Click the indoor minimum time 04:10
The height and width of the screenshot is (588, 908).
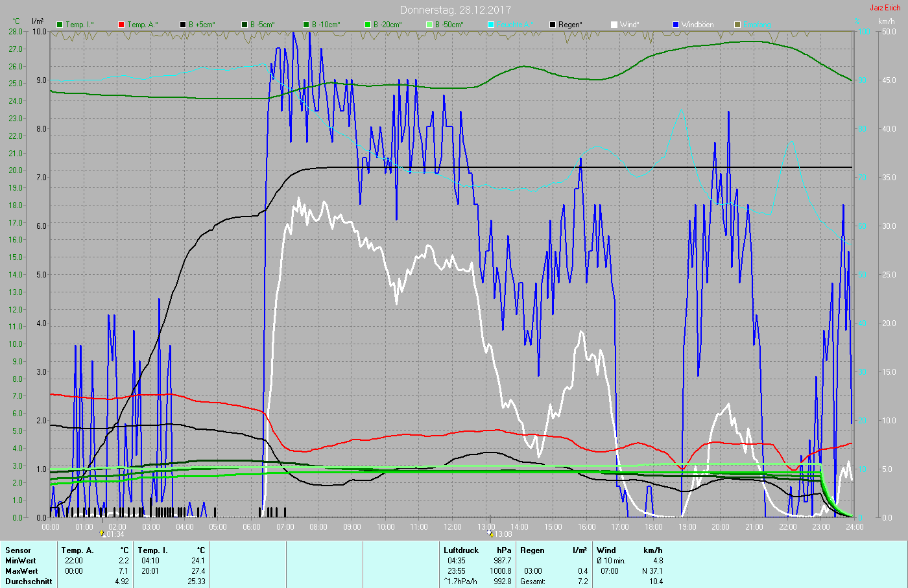150,561
